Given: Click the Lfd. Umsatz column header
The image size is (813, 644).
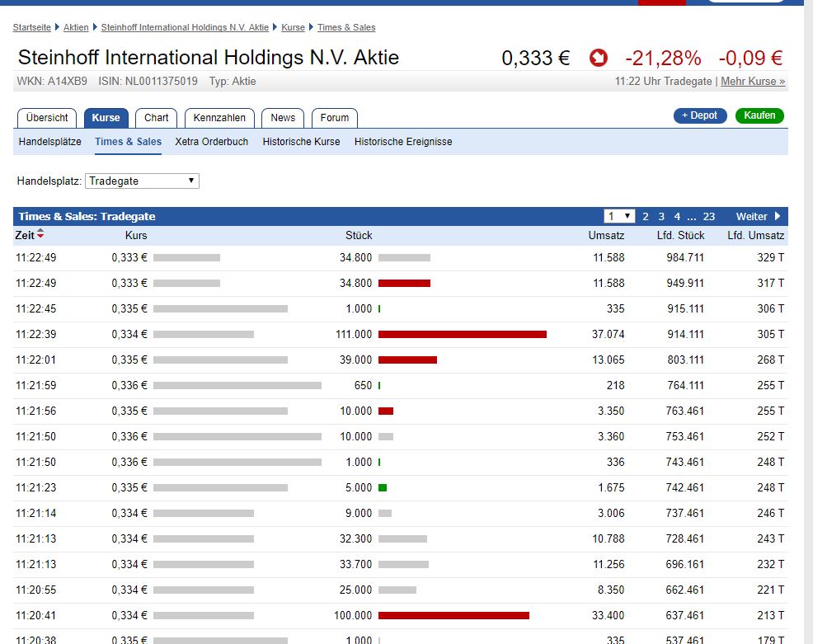Looking at the screenshot, I should 755,235.
